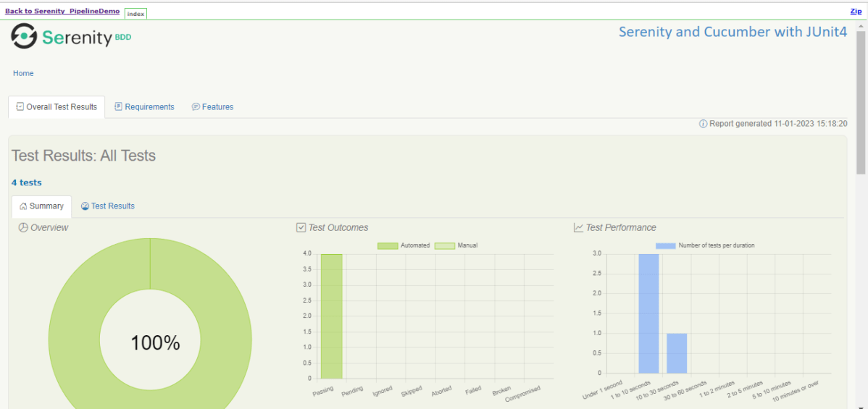Click the Home breadcrumb link
The image size is (868, 409).
(23, 73)
